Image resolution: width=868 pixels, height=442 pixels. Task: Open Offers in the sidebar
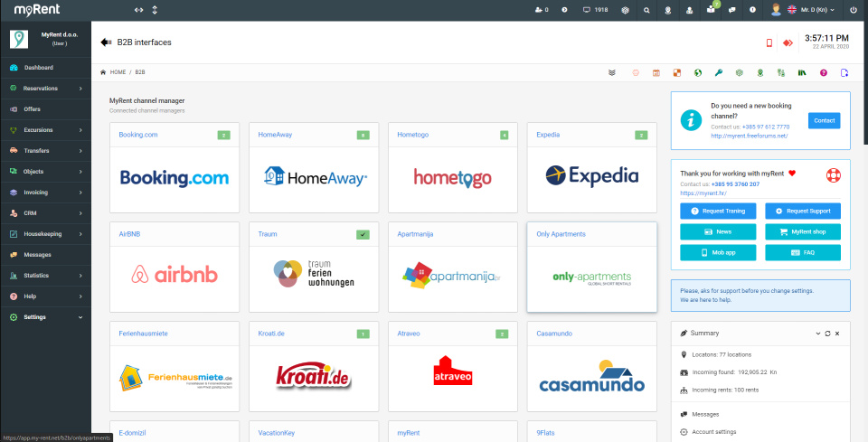click(x=46, y=109)
